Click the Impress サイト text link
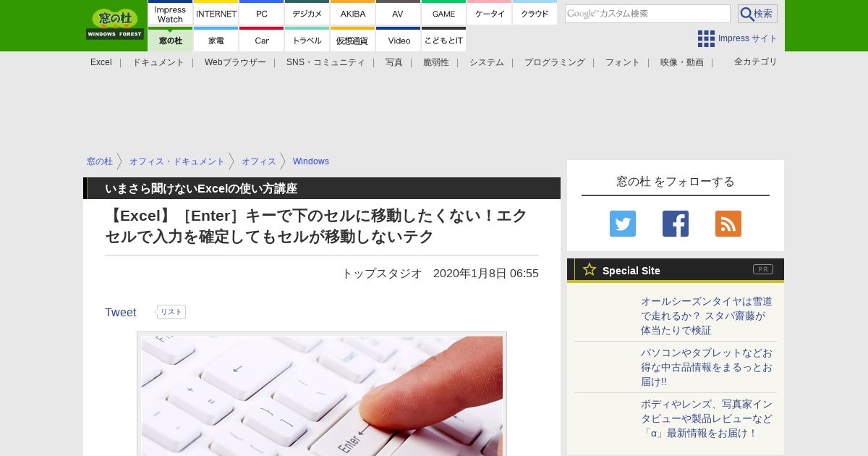 (748, 38)
